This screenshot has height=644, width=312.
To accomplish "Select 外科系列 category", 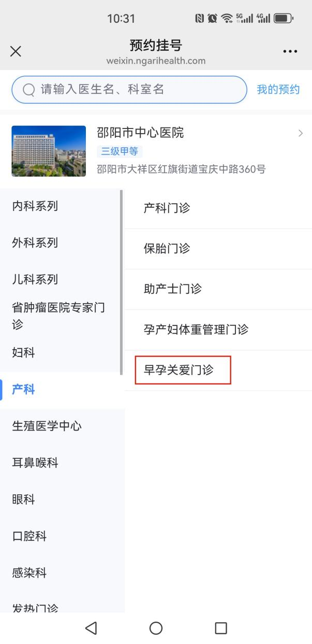I will point(35,243).
